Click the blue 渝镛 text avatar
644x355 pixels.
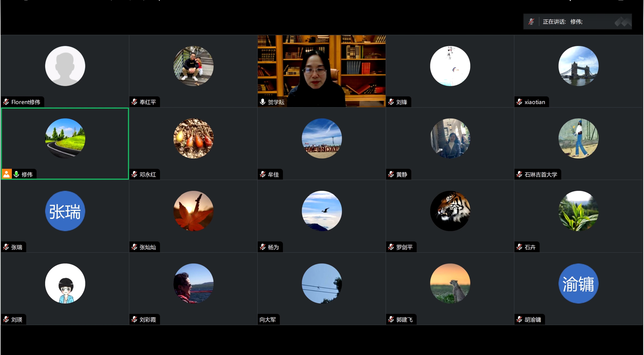pos(578,283)
